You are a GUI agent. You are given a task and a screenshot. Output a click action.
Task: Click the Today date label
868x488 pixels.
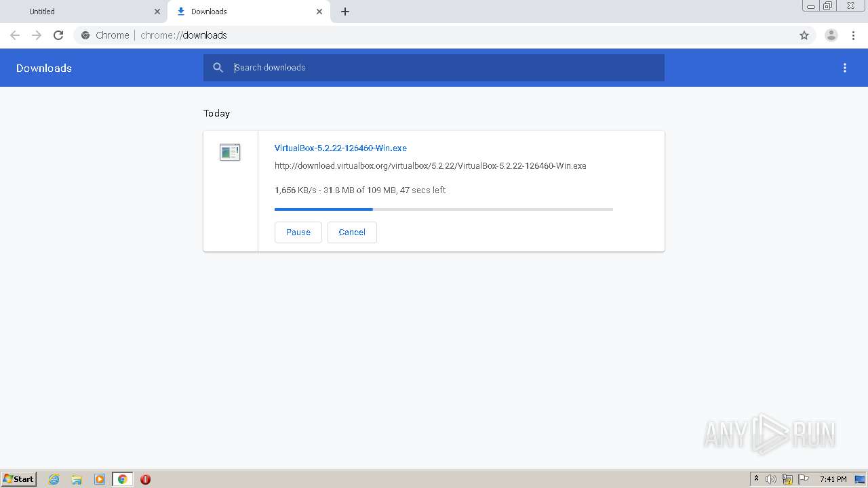click(217, 113)
